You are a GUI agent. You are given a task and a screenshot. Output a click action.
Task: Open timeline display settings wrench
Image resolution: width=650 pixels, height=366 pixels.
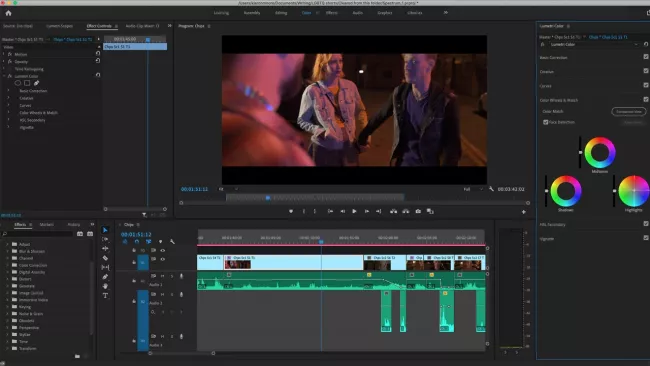(x=172, y=242)
